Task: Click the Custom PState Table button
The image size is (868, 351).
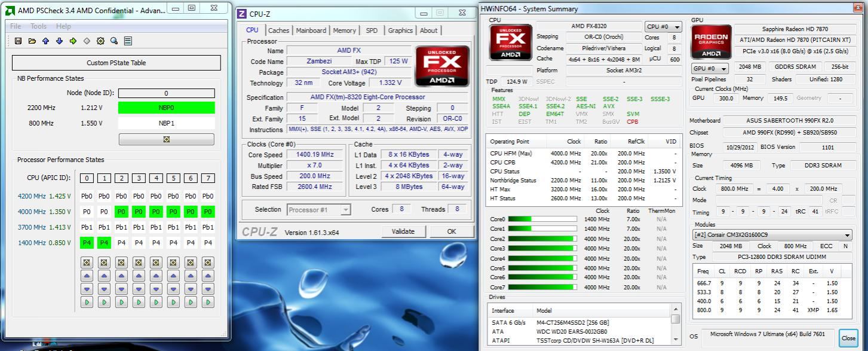Action: [x=116, y=63]
